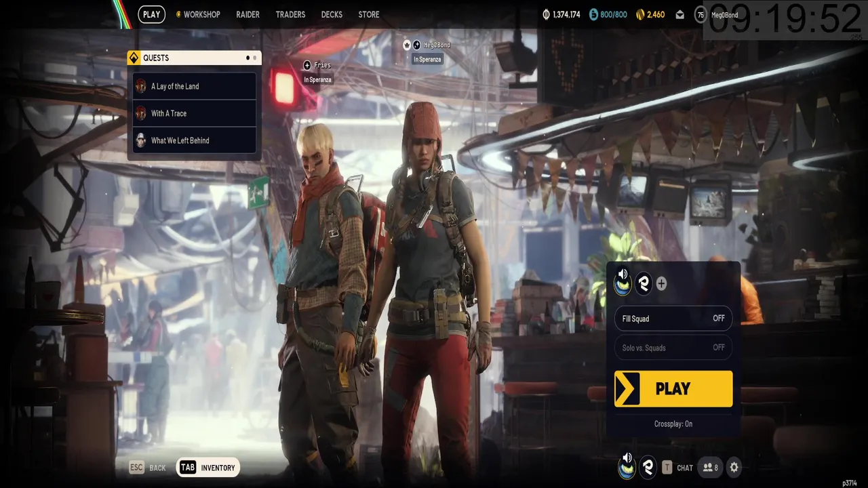Click the 2,460 token balance
The width and height of the screenshot is (868, 488).
pyautogui.click(x=656, y=14)
